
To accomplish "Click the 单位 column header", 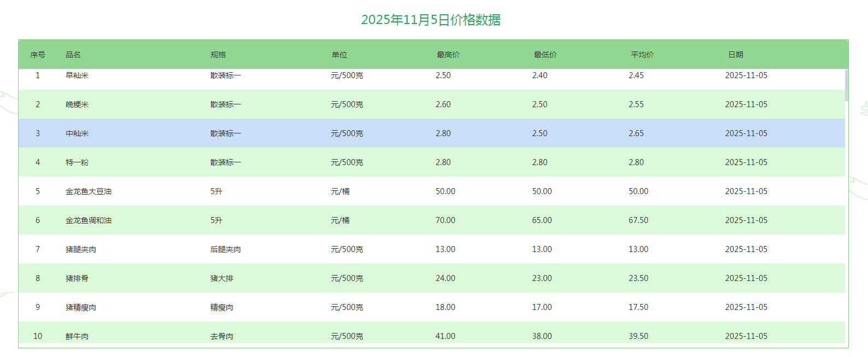I will (339, 55).
